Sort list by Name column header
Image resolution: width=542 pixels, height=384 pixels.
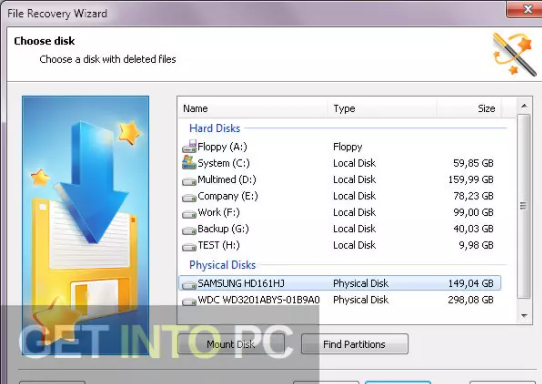(x=253, y=108)
